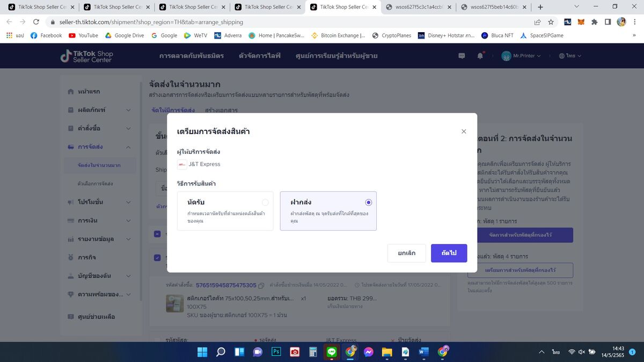This screenshot has width=644, height=362.
Task: Open File Explorer from the taskbar
Action: click(x=387, y=352)
